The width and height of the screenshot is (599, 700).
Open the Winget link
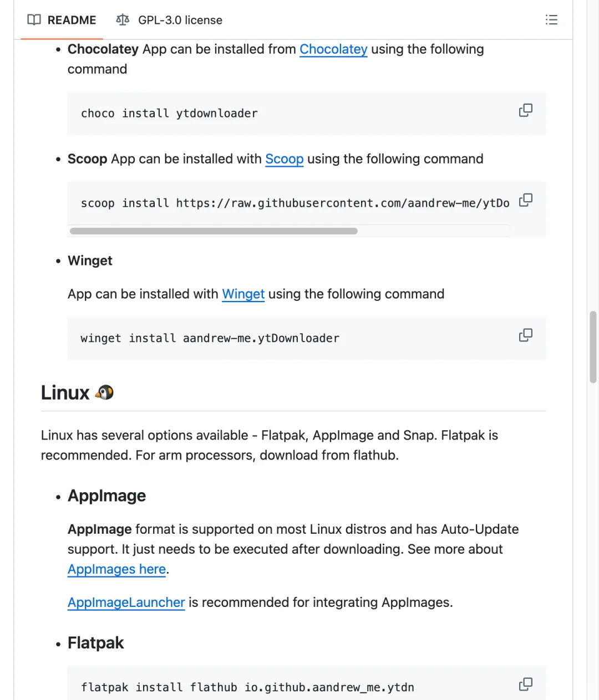click(243, 294)
